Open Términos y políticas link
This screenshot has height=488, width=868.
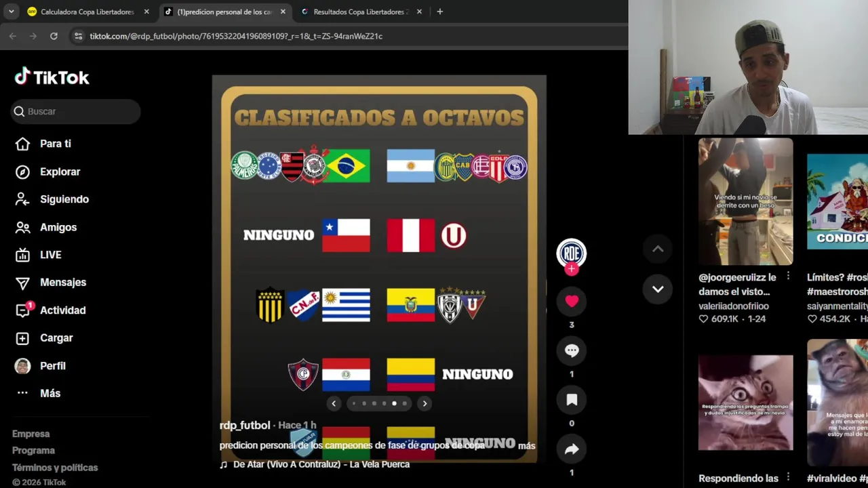55,468
